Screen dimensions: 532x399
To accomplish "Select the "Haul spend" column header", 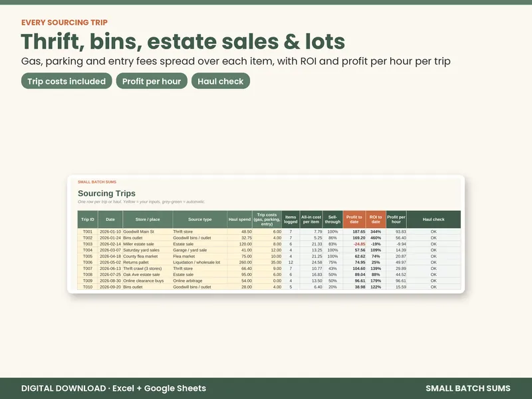I will (239, 219).
